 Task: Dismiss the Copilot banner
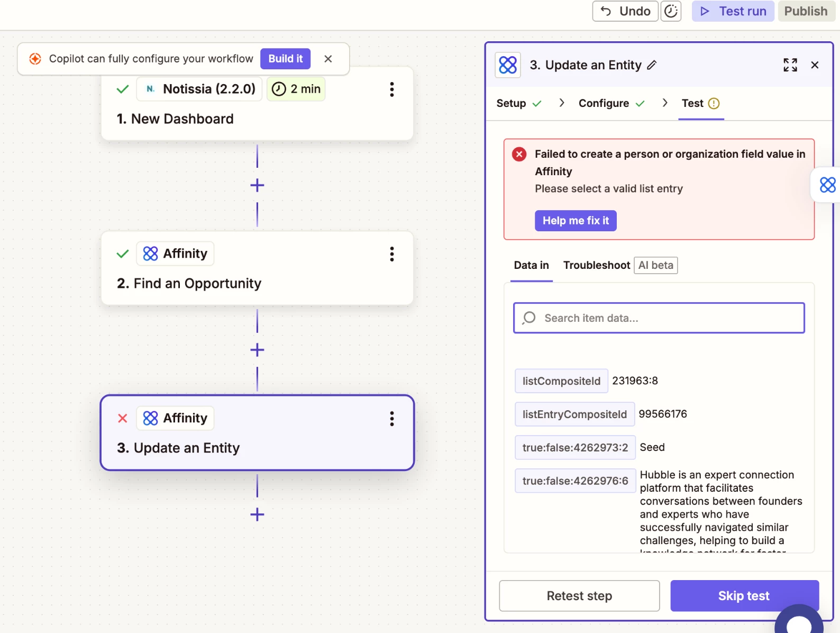coord(328,59)
